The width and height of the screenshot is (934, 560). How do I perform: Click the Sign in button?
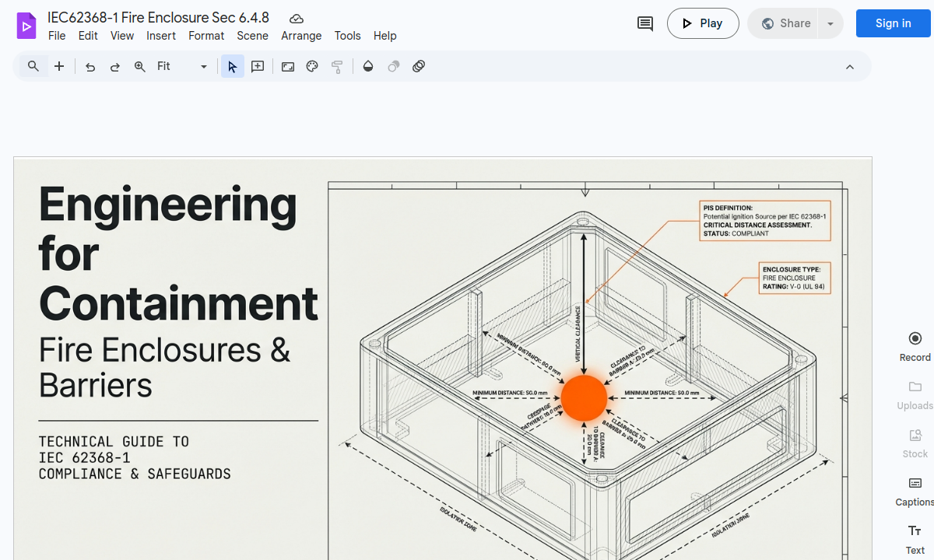point(893,23)
